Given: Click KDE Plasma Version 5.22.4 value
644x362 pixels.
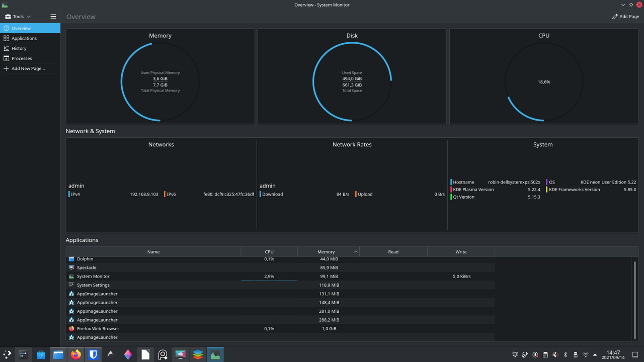Looking at the screenshot, I should [x=534, y=190].
